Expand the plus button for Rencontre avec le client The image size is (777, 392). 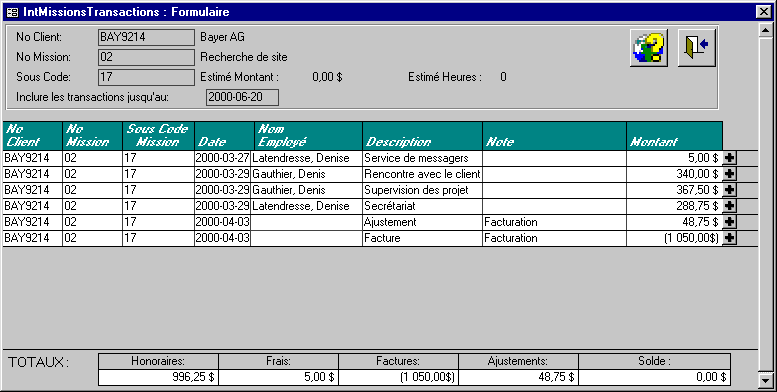729,174
